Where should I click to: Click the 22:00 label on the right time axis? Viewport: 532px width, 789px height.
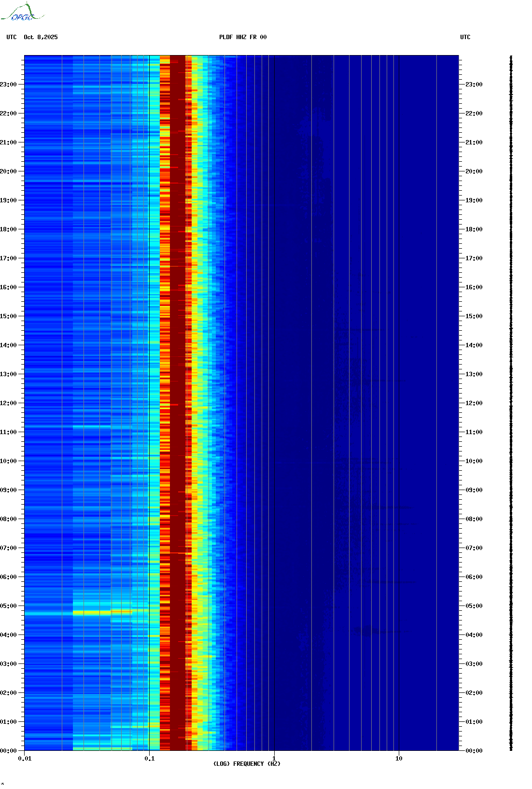coord(474,113)
